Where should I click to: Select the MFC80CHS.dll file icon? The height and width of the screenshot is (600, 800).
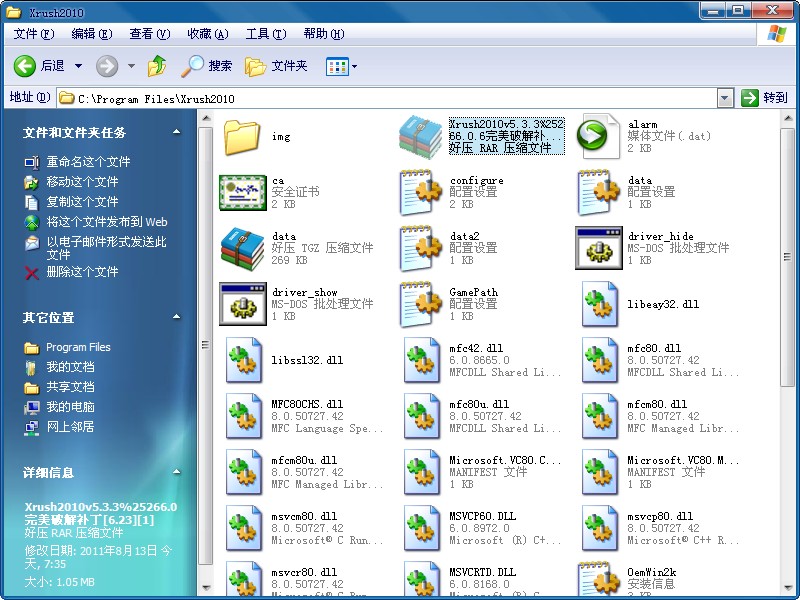pos(244,416)
